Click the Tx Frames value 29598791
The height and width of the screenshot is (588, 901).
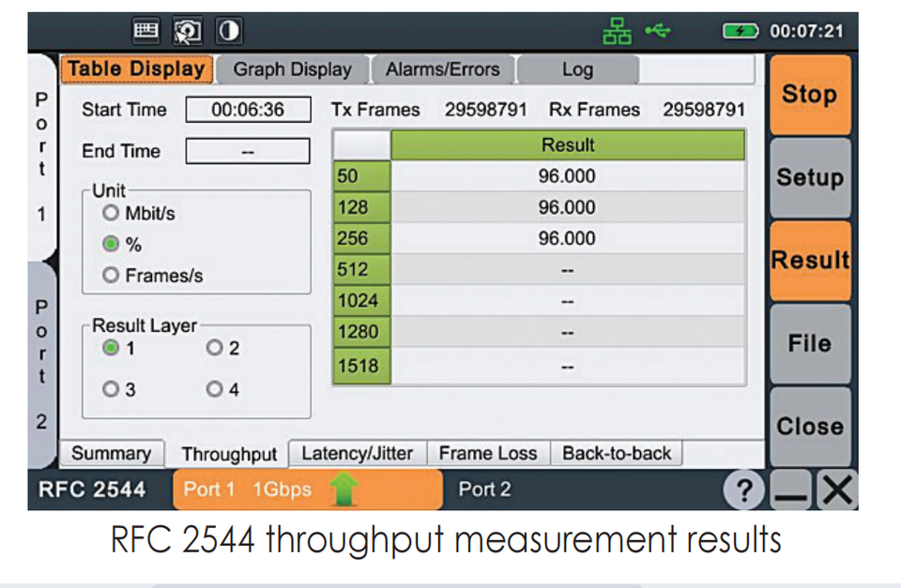pyautogui.click(x=485, y=109)
